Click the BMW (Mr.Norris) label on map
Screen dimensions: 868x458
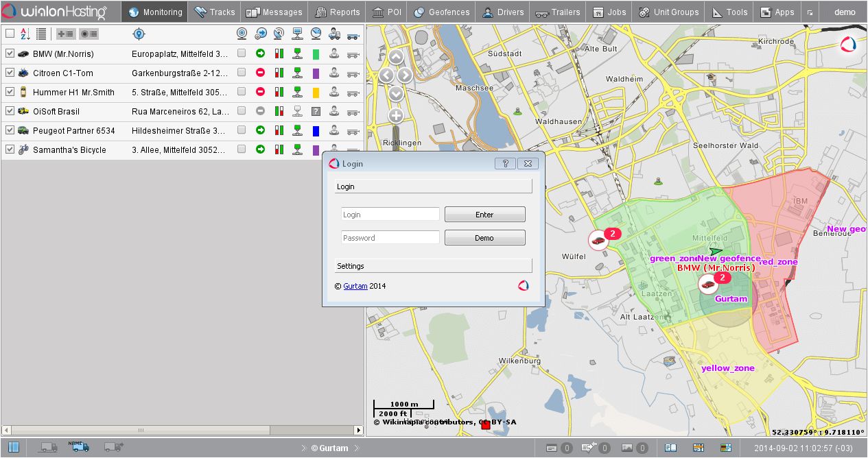coord(716,268)
